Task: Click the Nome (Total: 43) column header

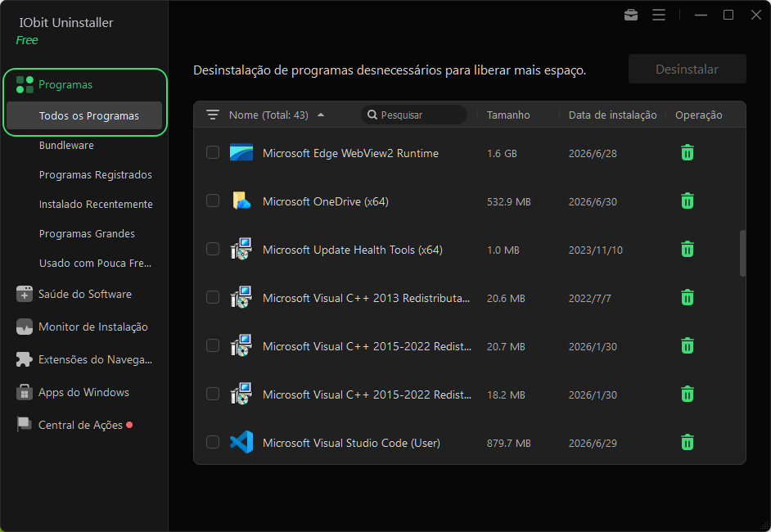Action: [x=268, y=115]
